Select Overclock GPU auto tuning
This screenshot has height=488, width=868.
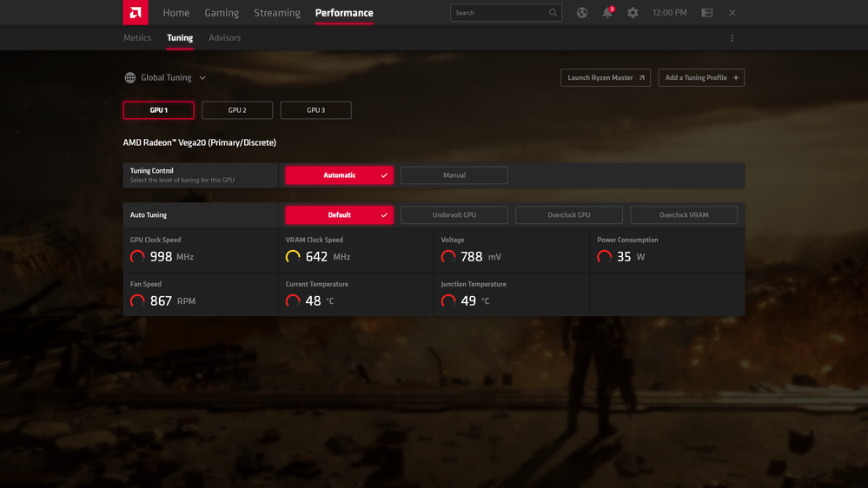coord(569,215)
